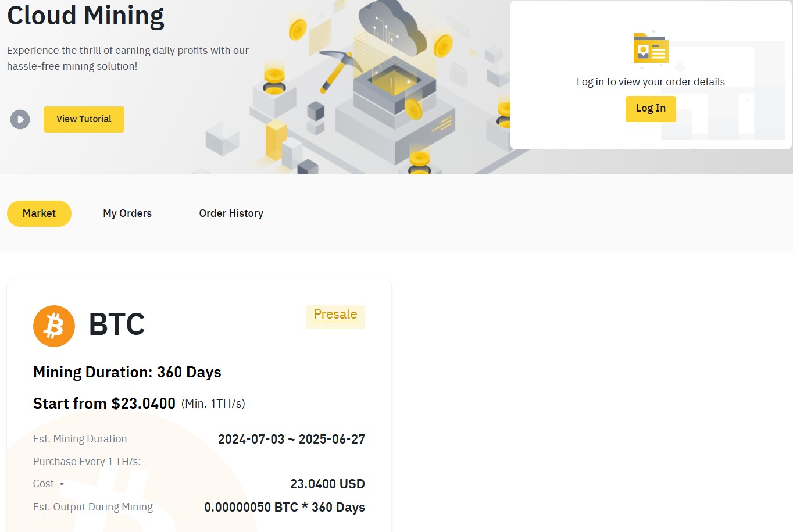Click the order details folder icon
The height and width of the screenshot is (532, 793).
(651, 48)
